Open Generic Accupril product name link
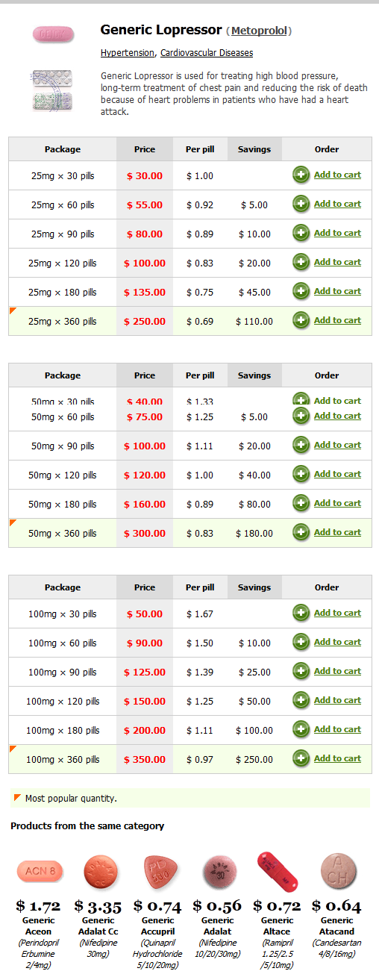 158,926
